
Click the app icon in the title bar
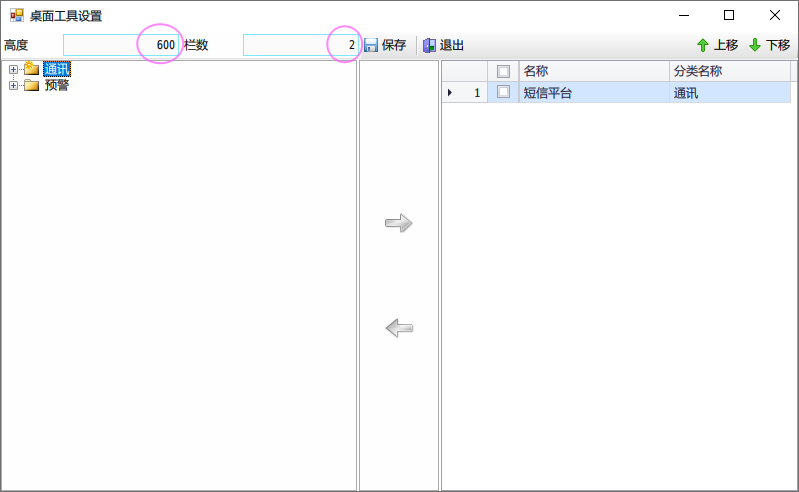(17, 16)
